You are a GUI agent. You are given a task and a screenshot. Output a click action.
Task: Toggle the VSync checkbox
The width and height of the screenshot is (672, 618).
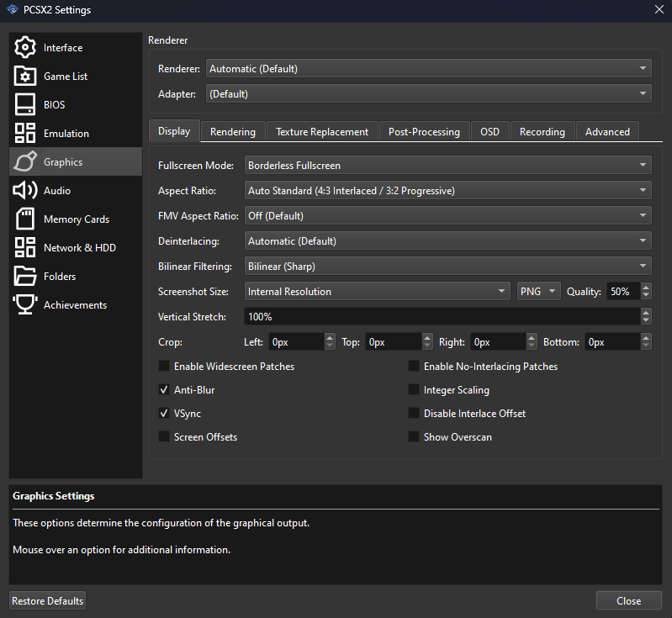tap(164, 413)
